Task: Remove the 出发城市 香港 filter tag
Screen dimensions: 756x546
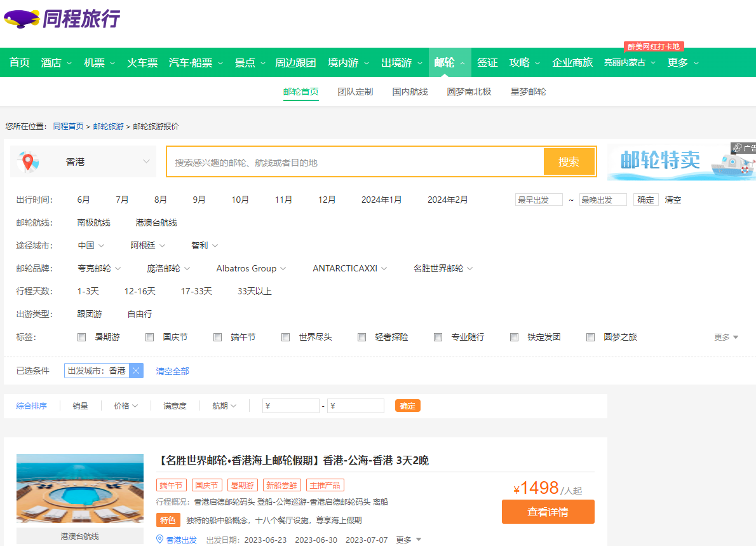Action: pyautogui.click(x=136, y=371)
